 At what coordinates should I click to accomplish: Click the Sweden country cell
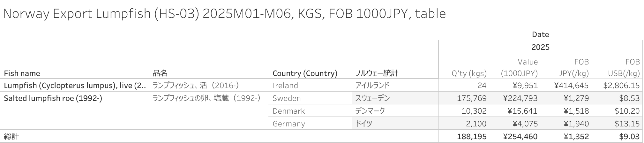287,98
